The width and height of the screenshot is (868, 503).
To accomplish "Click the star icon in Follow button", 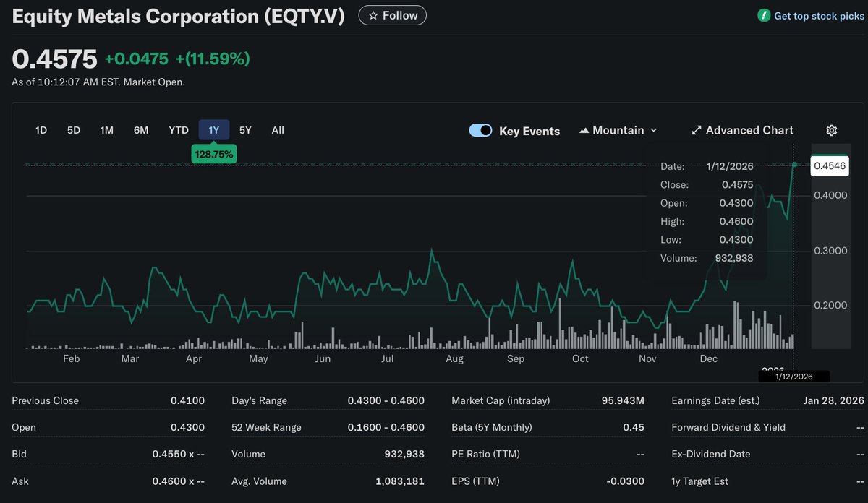I will click(373, 15).
